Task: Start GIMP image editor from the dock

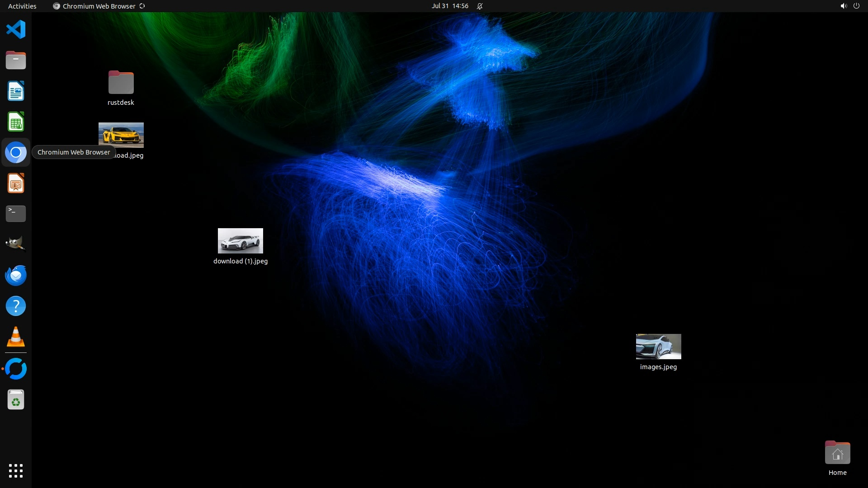Action: tap(16, 244)
